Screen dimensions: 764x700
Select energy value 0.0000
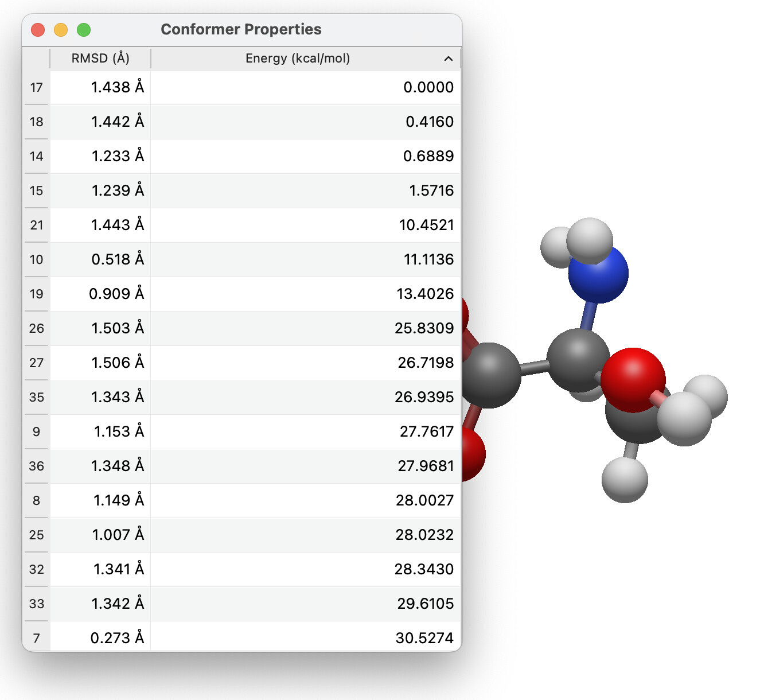pos(306,87)
